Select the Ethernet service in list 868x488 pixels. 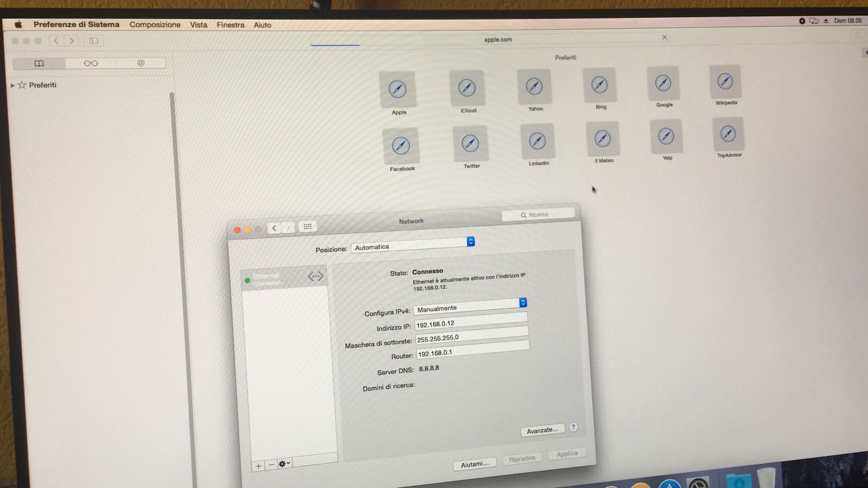point(284,279)
